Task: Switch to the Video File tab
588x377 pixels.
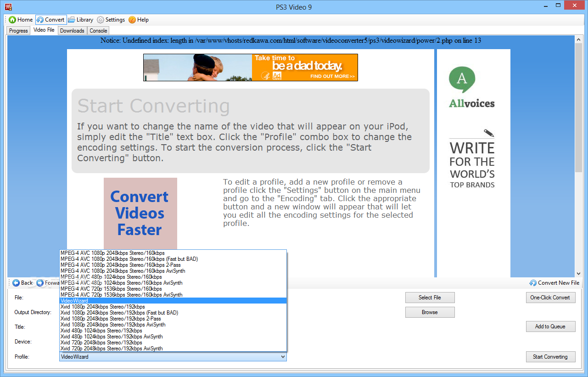Action: 44,30
